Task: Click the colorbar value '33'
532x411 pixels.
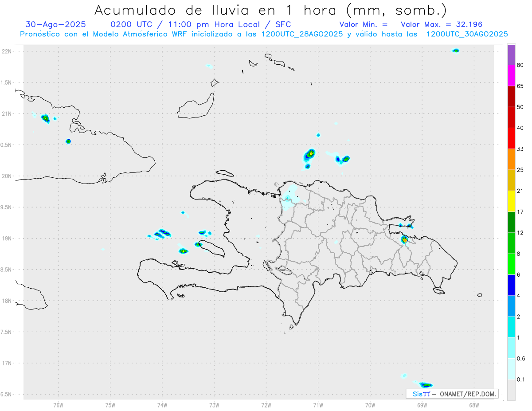Action: click(520, 149)
